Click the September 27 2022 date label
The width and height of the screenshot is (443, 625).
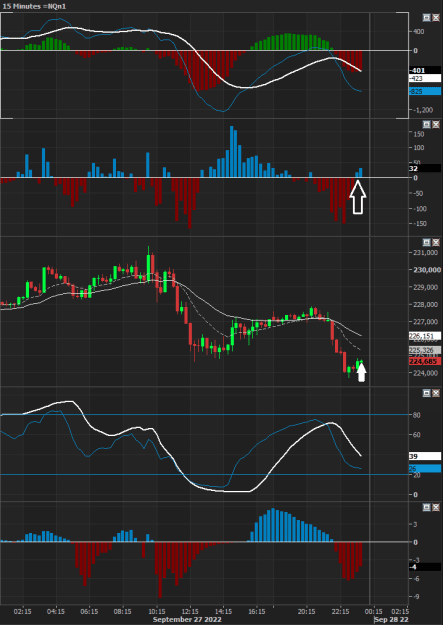(x=187, y=619)
